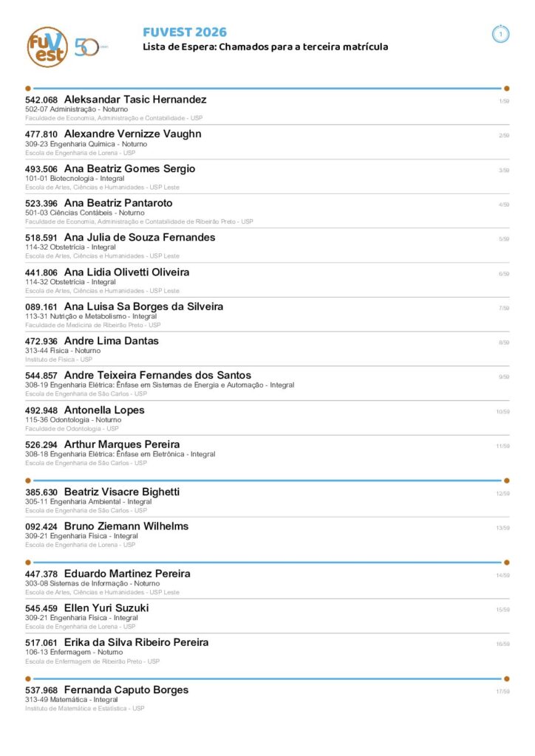Select the name Ana Lidia Olivetti Oliveira

pyautogui.click(x=126, y=272)
